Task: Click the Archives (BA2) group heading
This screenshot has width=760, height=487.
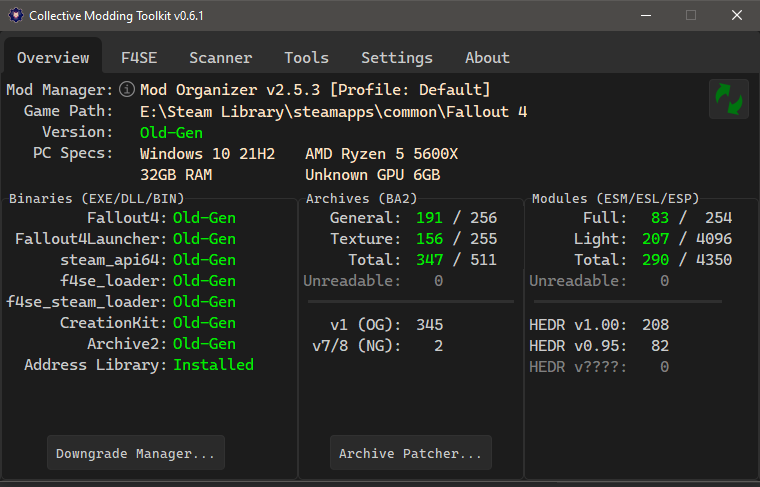Action: tap(361, 199)
